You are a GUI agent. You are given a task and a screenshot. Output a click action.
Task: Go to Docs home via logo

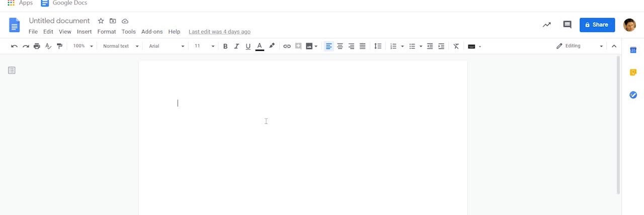click(15, 25)
